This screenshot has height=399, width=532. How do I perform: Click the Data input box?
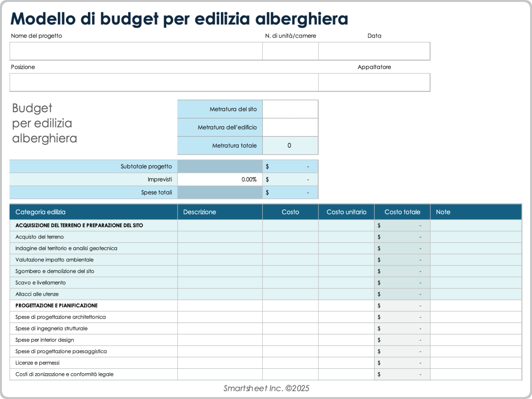374,51
